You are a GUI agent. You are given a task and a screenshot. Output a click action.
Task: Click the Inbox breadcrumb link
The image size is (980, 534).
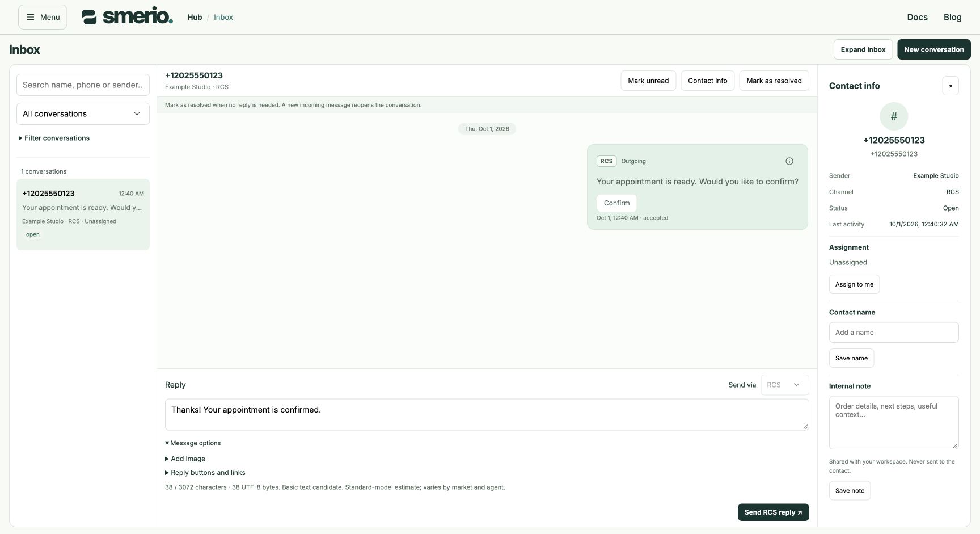pos(223,17)
